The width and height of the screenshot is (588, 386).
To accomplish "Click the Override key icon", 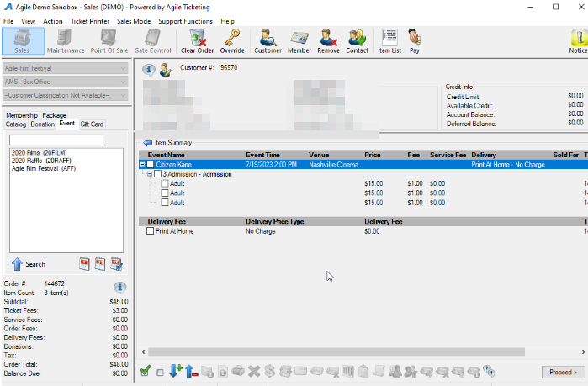I will [x=232, y=41].
